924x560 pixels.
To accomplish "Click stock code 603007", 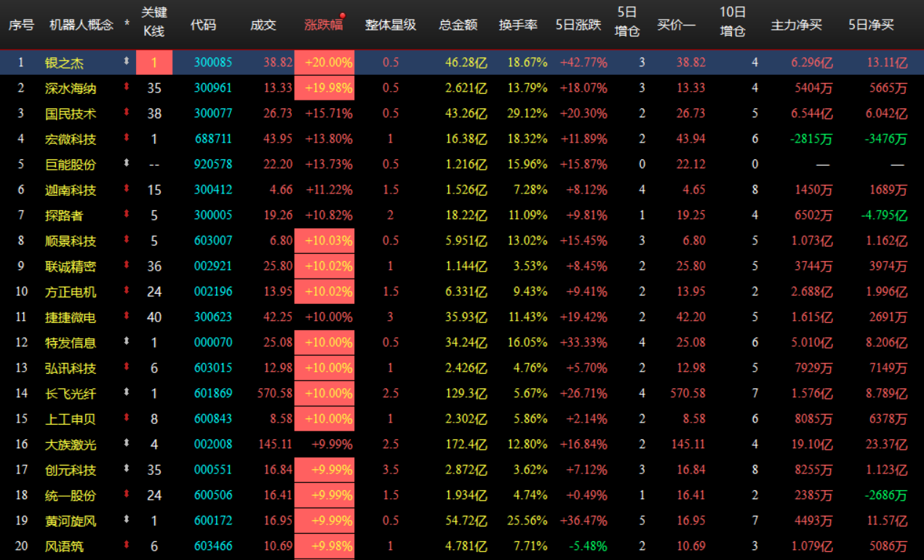I will point(213,241).
